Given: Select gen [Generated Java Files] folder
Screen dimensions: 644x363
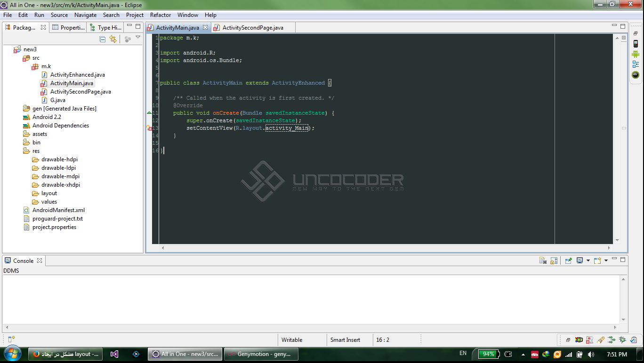Looking at the screenshot, I should click(x=60, y=109).
